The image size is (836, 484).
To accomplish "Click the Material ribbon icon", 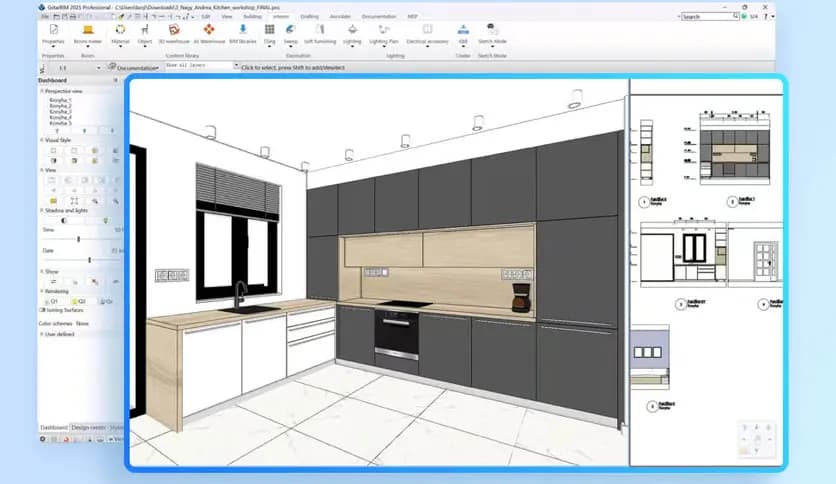I will click(120, 30).
